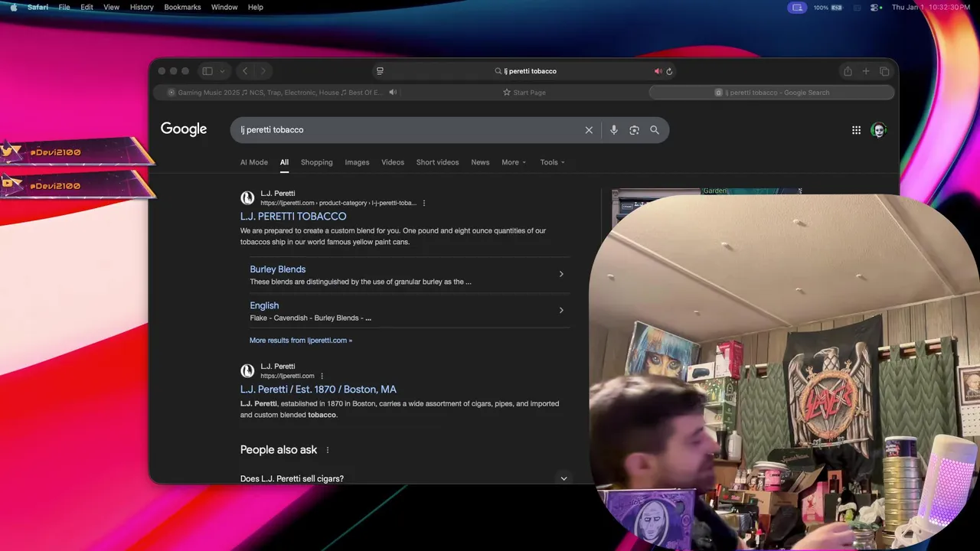Click the battery status indicator
980x551 pixels.
point(828,7)
